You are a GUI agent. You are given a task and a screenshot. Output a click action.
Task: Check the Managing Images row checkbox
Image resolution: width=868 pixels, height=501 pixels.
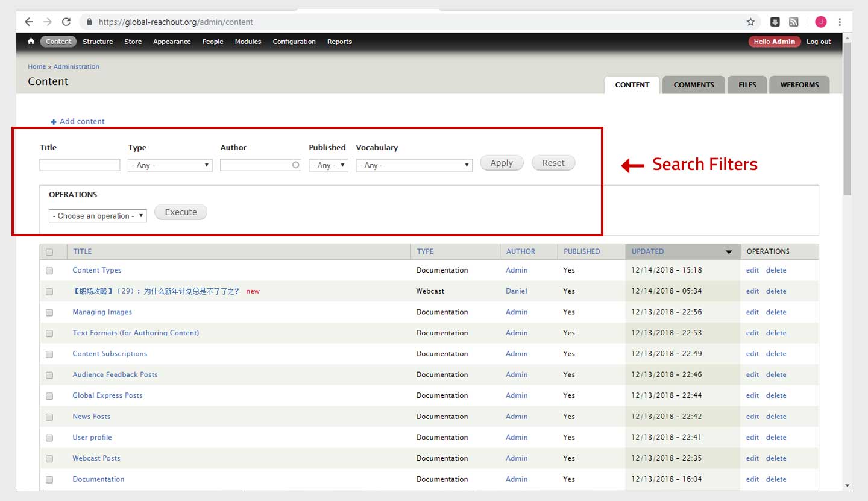(x=49, y=312)
